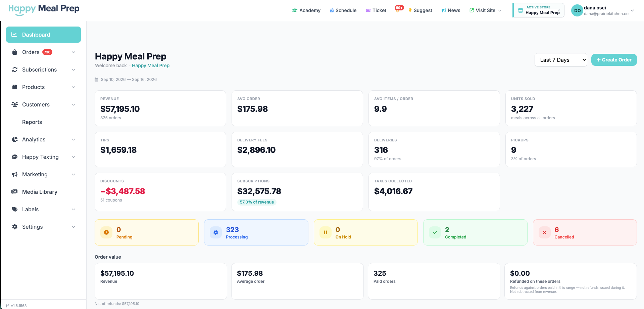644x309 pixels.
Task: Click the Customers people icon
Action: pyautogui.click(x=15, y=104)
